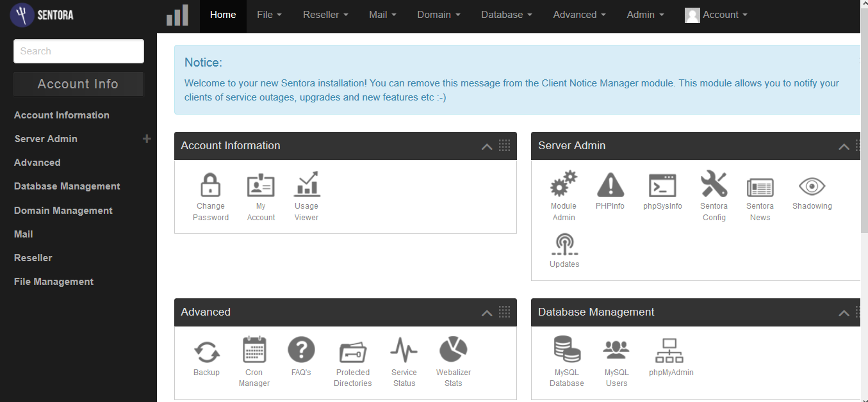Image resolution: width=868 pixels, height=402 pixels.
Task: Open the Sentora Config tools icon
Action: [x=714, y=184]
